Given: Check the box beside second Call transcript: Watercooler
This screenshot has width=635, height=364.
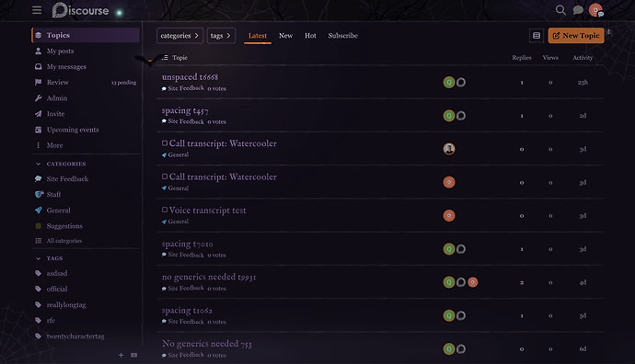Looking at the screenshot, I should coord(165,176).
